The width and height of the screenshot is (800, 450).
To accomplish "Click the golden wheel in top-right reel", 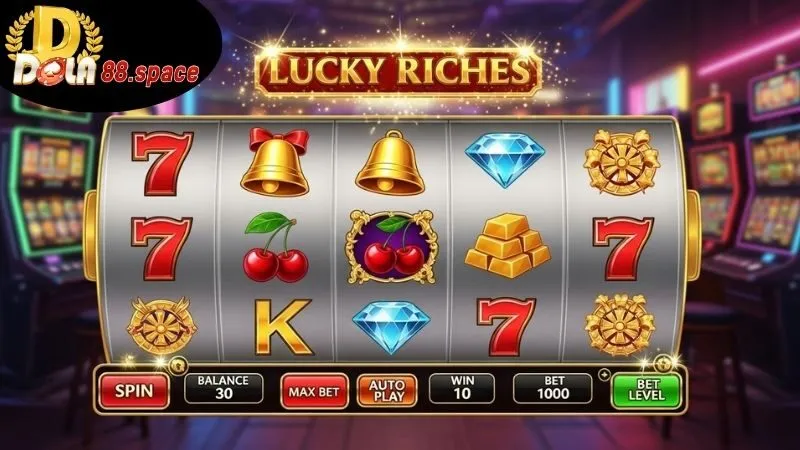I will [x=622, y=163].
